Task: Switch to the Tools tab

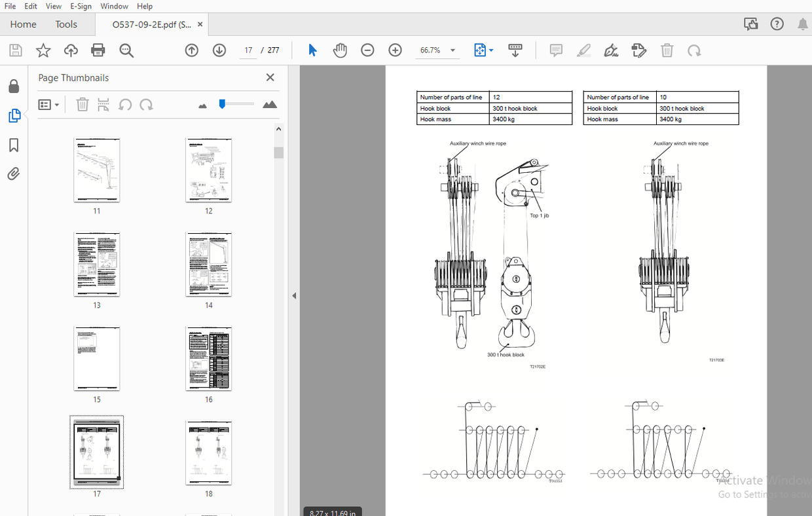Action: (x=66, y=24)
